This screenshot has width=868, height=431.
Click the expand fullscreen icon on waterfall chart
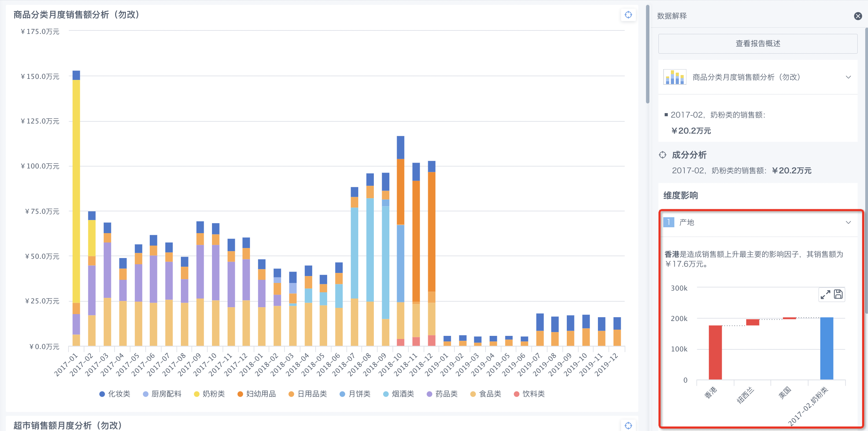825,294
